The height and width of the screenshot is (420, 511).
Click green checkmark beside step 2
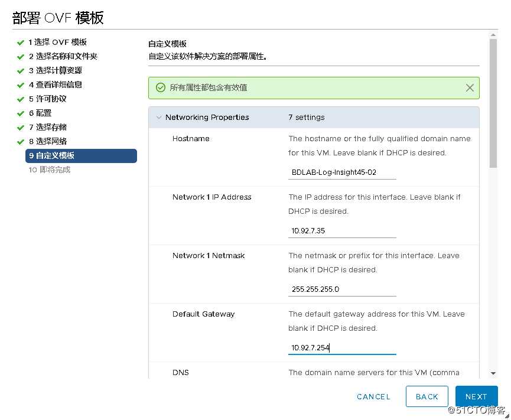pos(21,57)
